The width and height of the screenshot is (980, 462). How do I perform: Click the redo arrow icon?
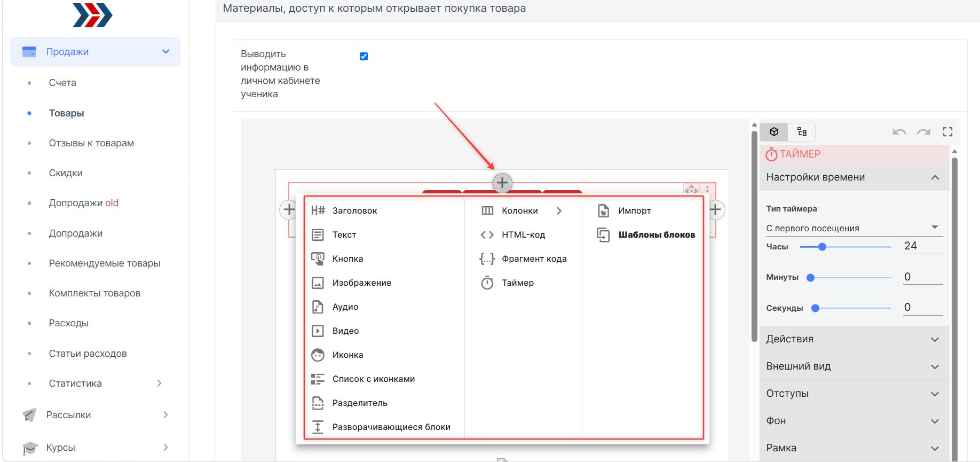pyautogui.click(x=923, y=132)
